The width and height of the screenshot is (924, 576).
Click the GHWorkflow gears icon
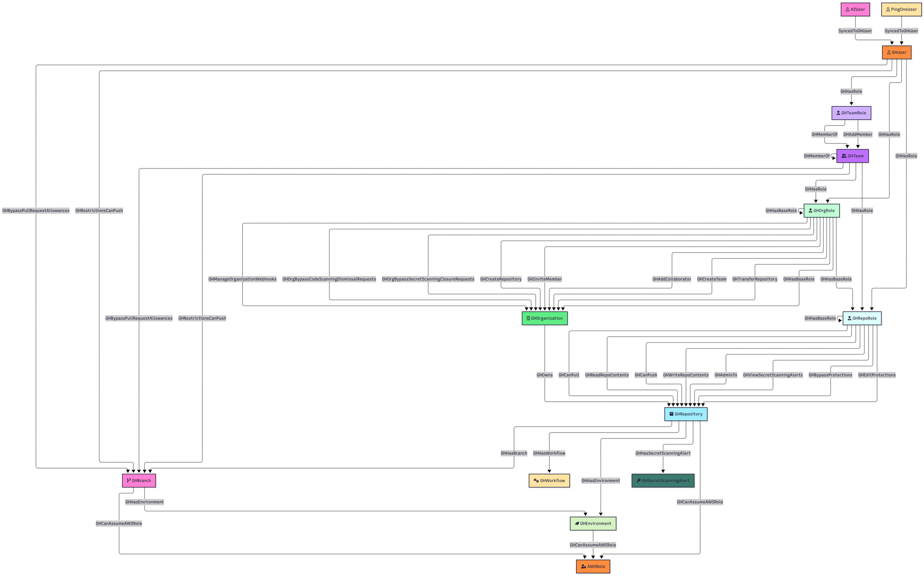click(x=536, y=481)
